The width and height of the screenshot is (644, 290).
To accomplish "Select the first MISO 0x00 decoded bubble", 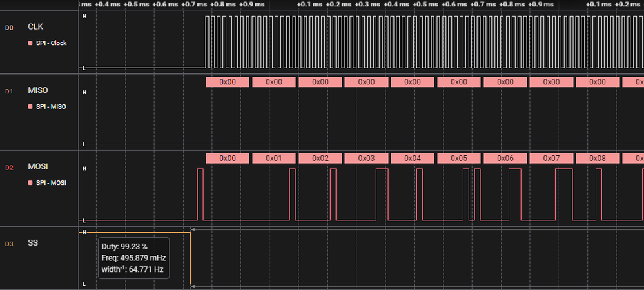I will tap(228, 82).
